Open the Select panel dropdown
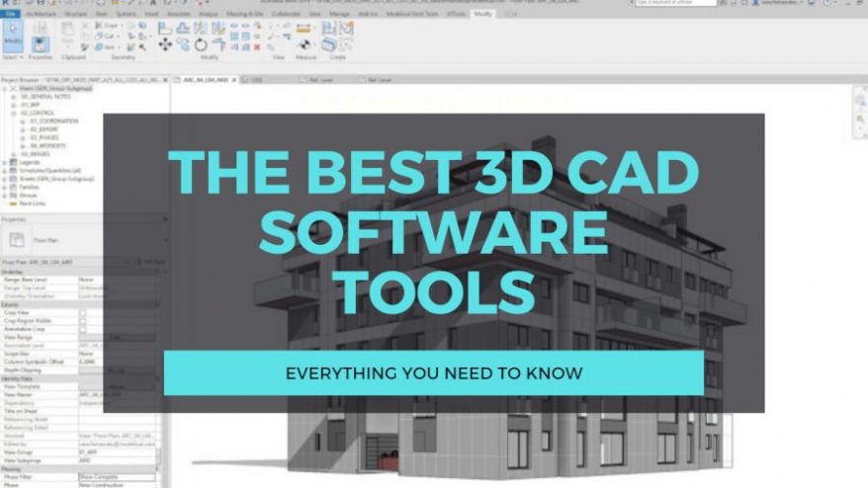This screenshot has height=488, width=868. [x=13, y=57]
